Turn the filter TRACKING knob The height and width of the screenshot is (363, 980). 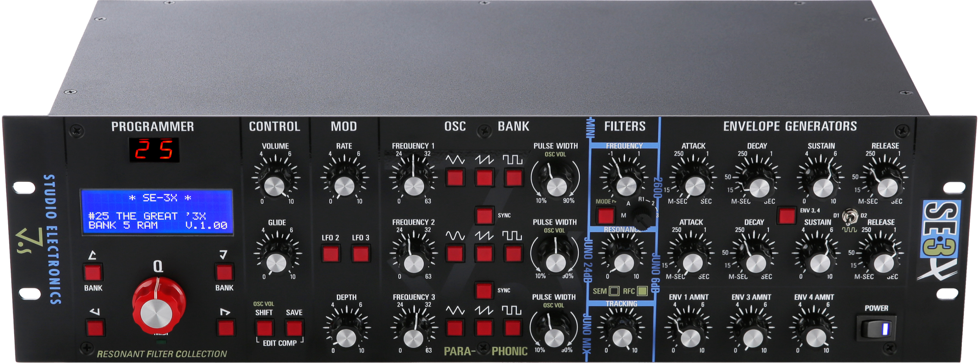point(622,332)
